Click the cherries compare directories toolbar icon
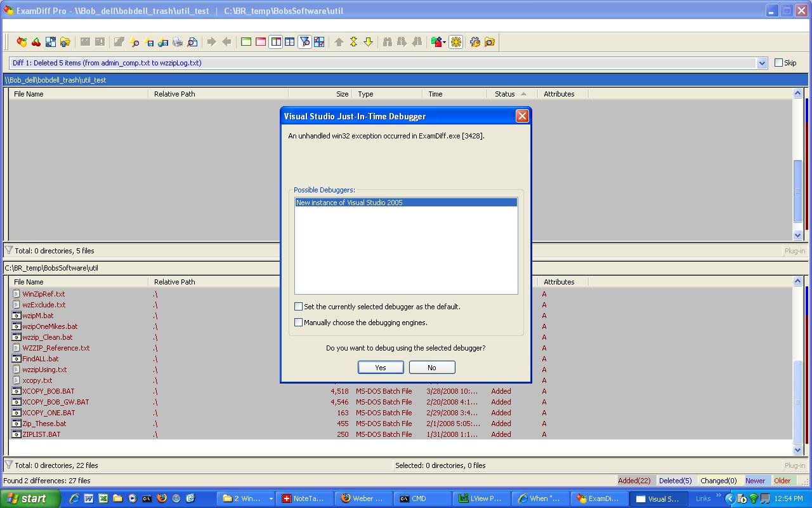Viewport: 812px width, 508px height. point(36,42)
